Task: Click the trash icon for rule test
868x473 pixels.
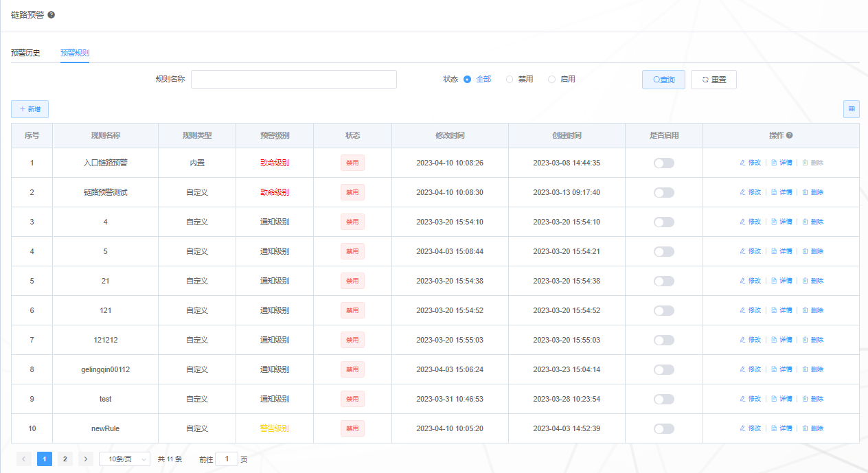Action: point(806,399)
